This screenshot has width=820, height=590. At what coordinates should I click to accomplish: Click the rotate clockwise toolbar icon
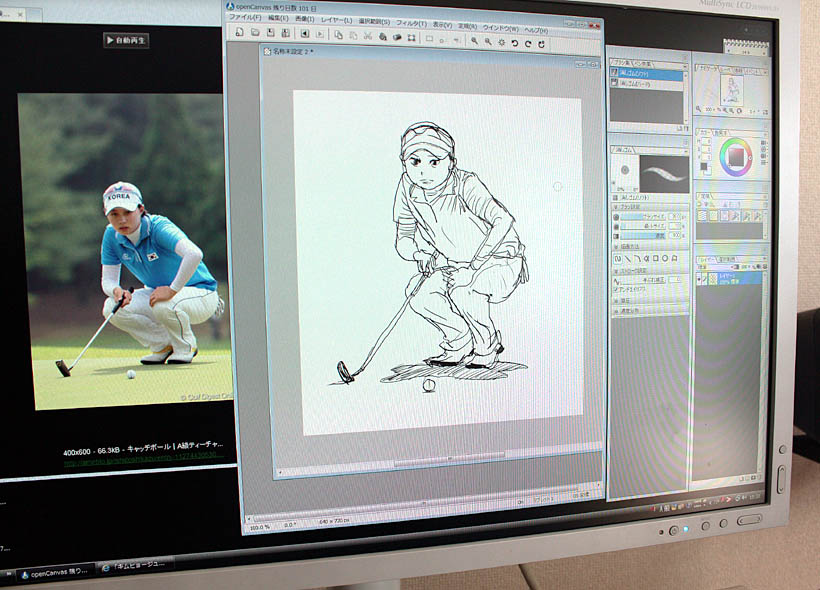click(528, 44)
